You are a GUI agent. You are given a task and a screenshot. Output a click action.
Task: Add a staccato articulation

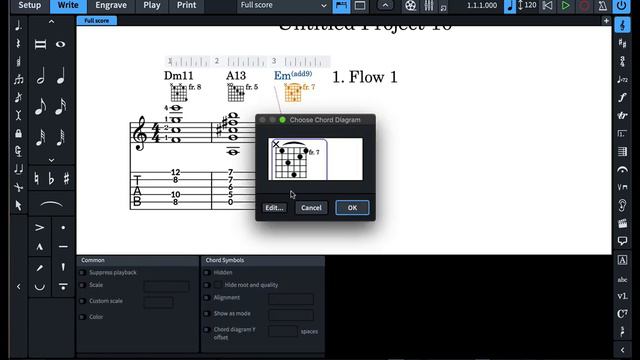(63, 227)
